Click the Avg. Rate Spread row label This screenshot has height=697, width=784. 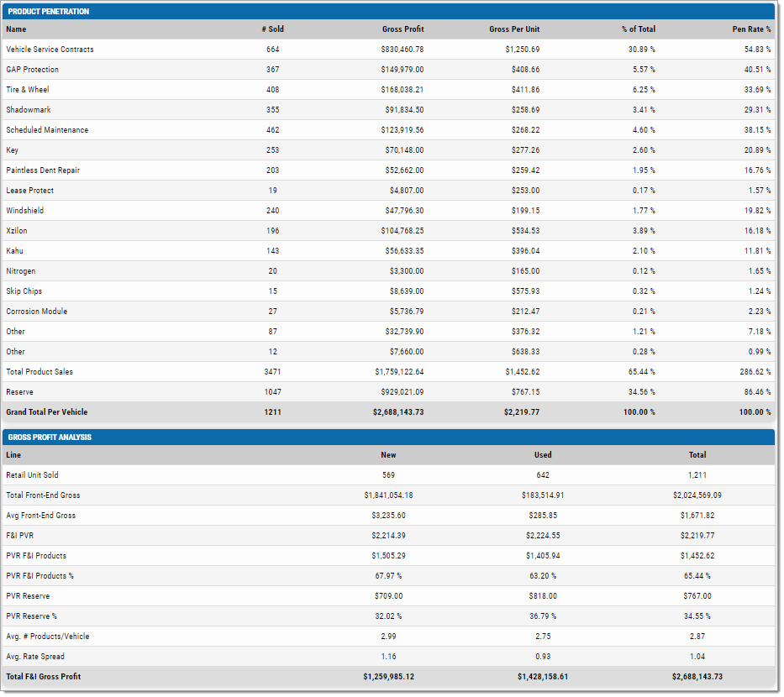point(35,657)
